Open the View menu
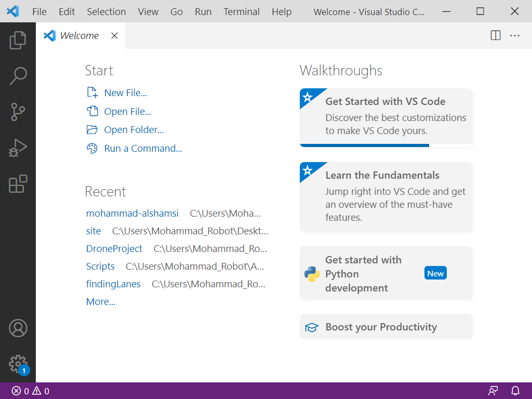The height and width of the screenshot is (399, 532). 148,11
